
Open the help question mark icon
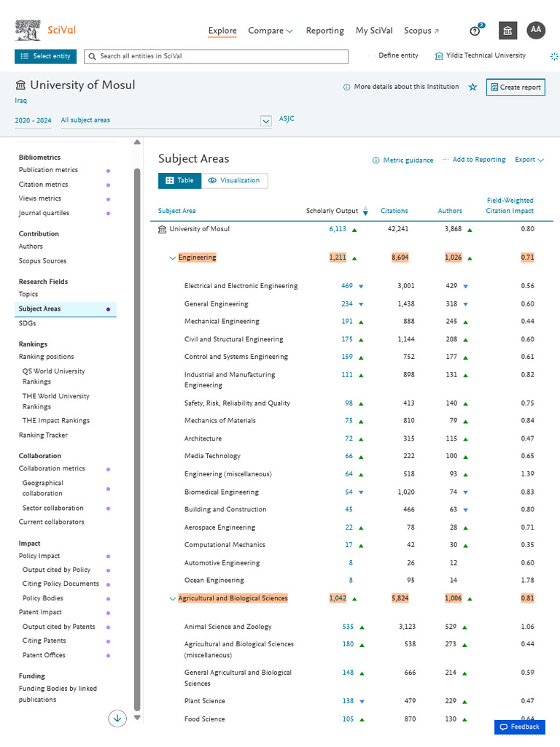coord(475,31)
